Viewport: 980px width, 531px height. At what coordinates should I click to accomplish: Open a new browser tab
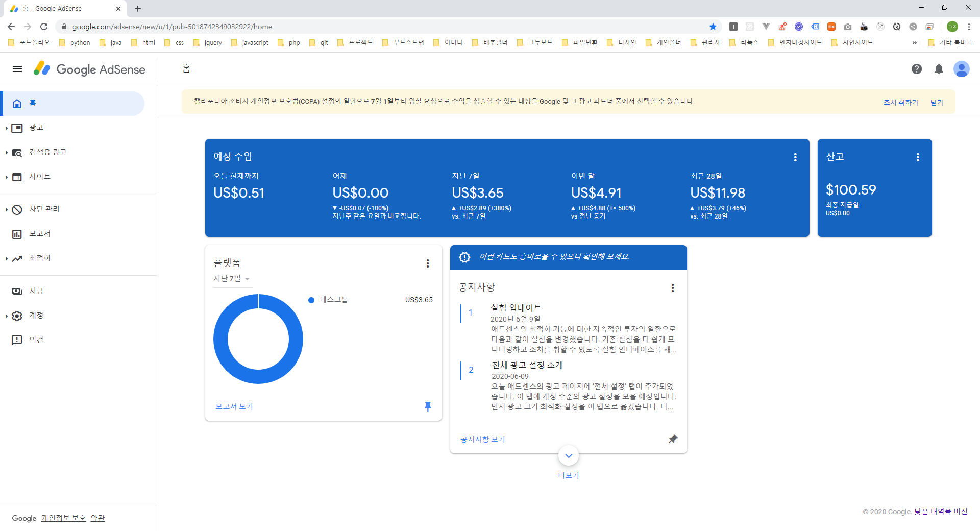(x=138, y=9)
